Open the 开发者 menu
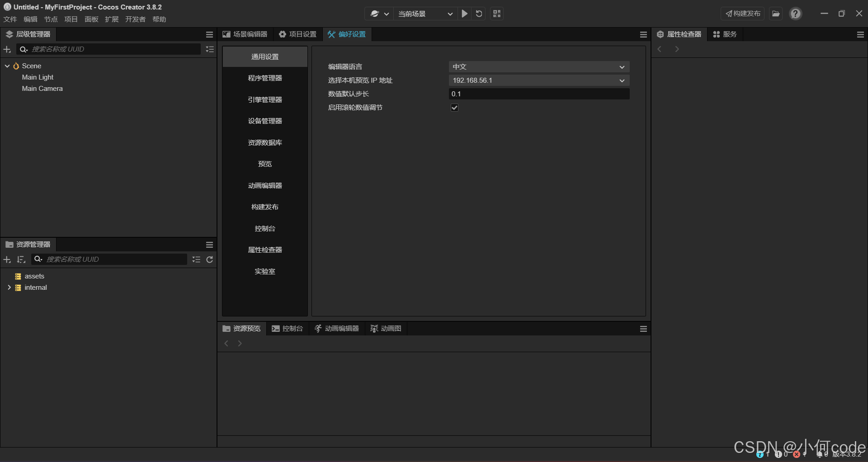Screen dimensions: 868x462 pyautogui.click(x=135, y=19)
